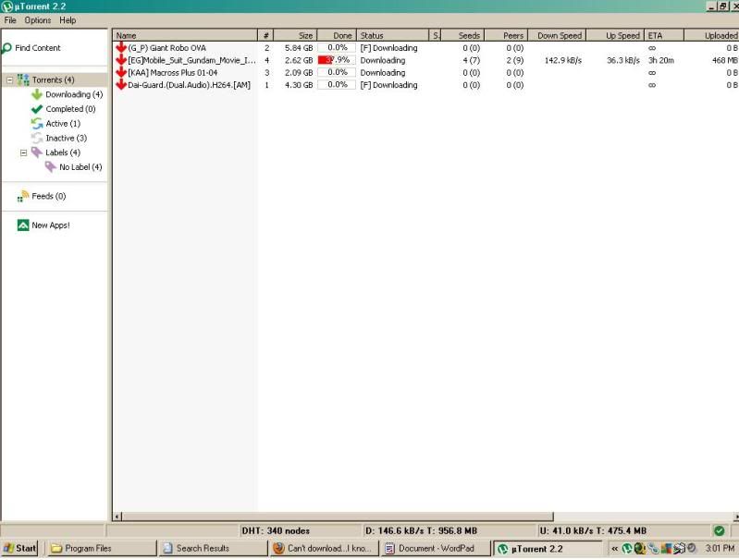Click the Active transfer arrows icon
This screenshot has width=739, height=560.
click(37, 124)
